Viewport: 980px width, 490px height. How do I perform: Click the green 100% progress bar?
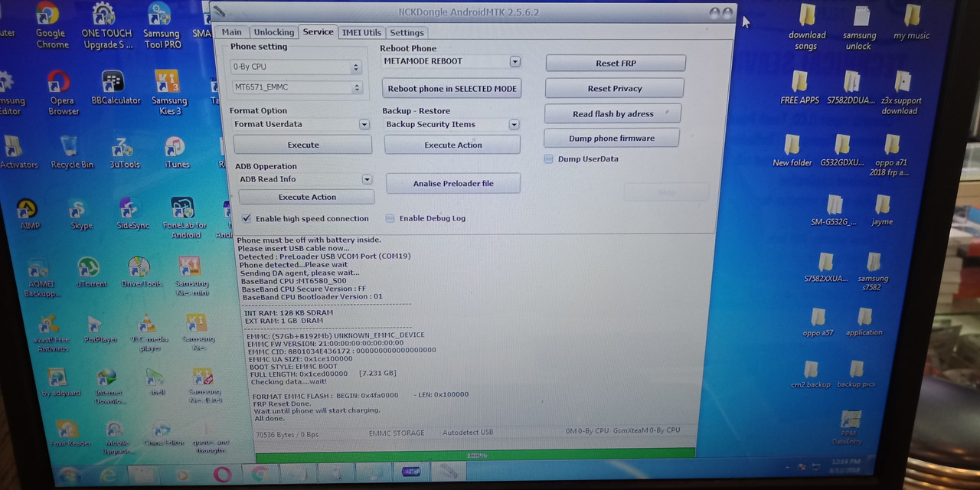[475, 455]
